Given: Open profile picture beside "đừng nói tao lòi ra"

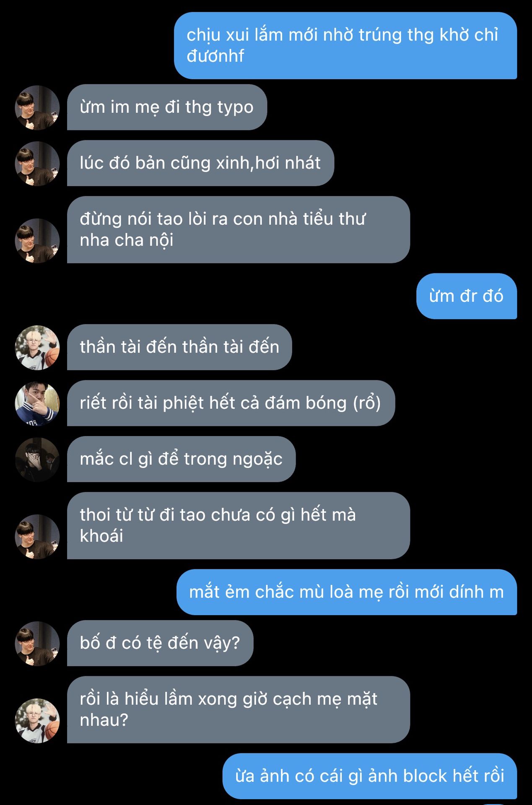Looking at the screenshot, I should [37, 241].
